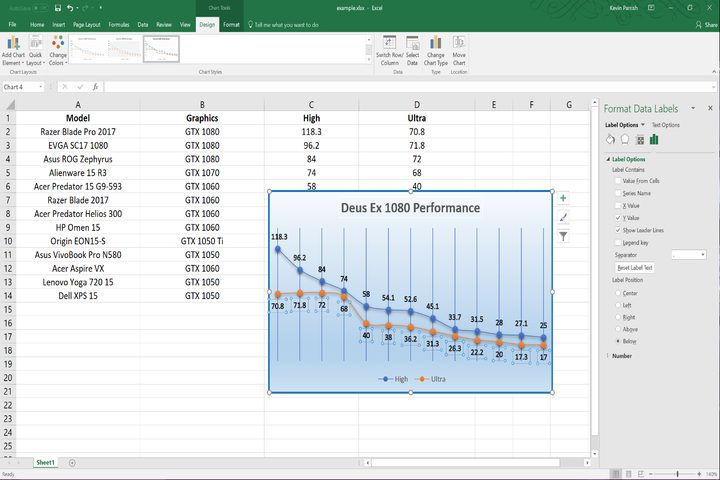This screenshot has height=480, width=720.
Task: Select Right label position
Action: click(618, 317)
